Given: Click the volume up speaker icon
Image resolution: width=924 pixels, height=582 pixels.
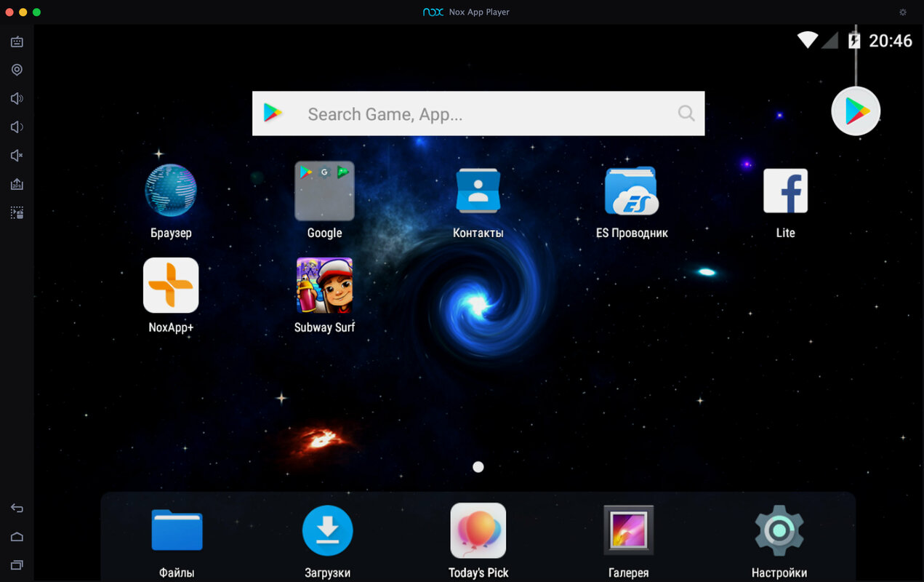Looking at the screenshot, I should pos(17,99).
